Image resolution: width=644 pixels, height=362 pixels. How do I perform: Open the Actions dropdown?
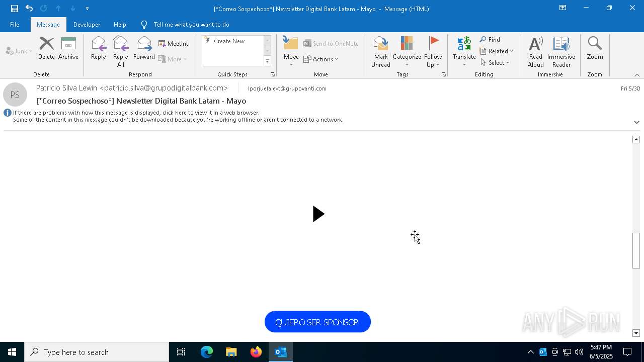click(x=321, y=59)
